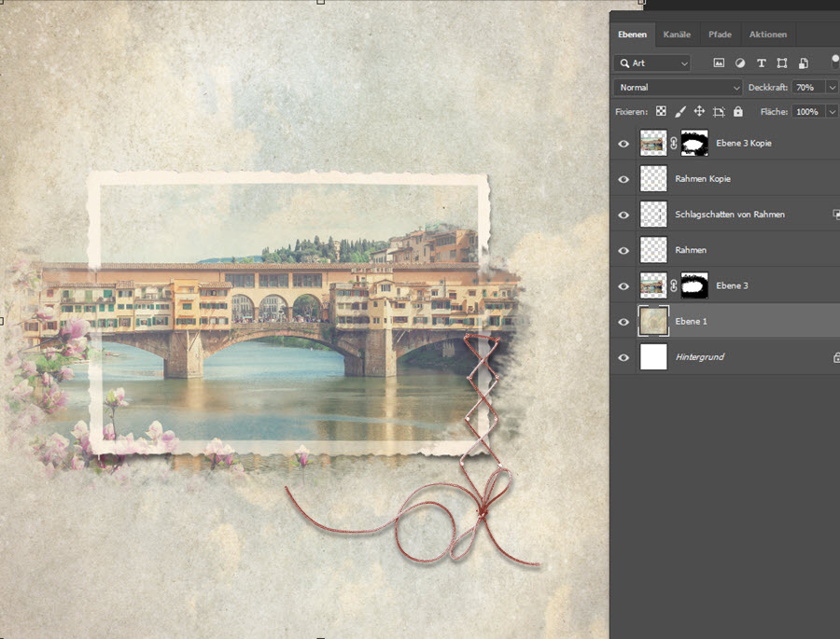Viewport: 840px width, 639px height.
Task: Open the Pfade tab
Action: pyautogui.click(x=720, y=35)
